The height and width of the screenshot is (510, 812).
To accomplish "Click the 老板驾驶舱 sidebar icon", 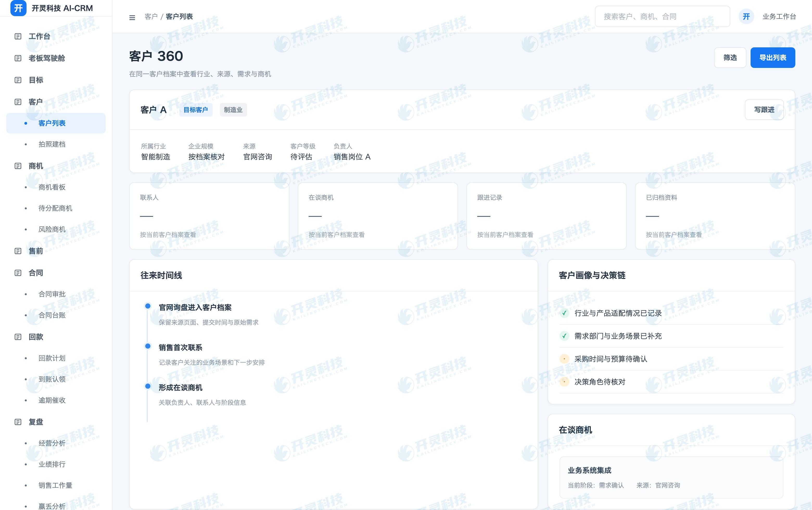I will pyautogui.click(x=18, y=58).
